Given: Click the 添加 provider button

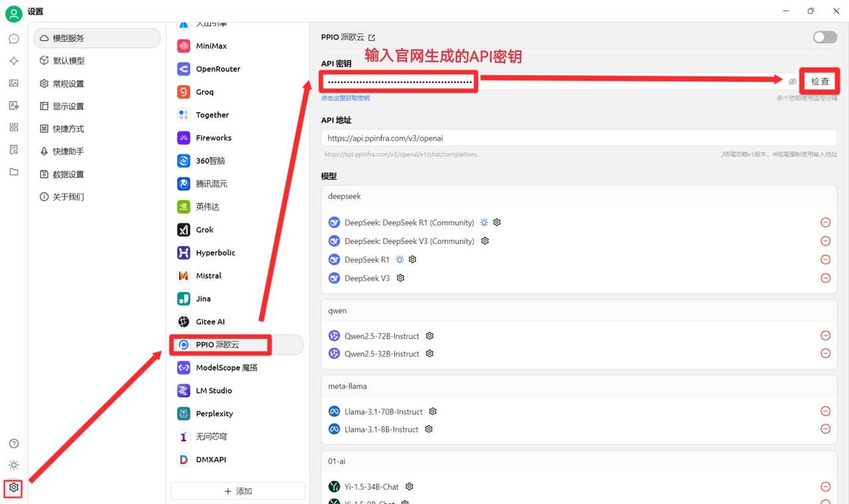Looking at the screenshot, I should point(237,491).
